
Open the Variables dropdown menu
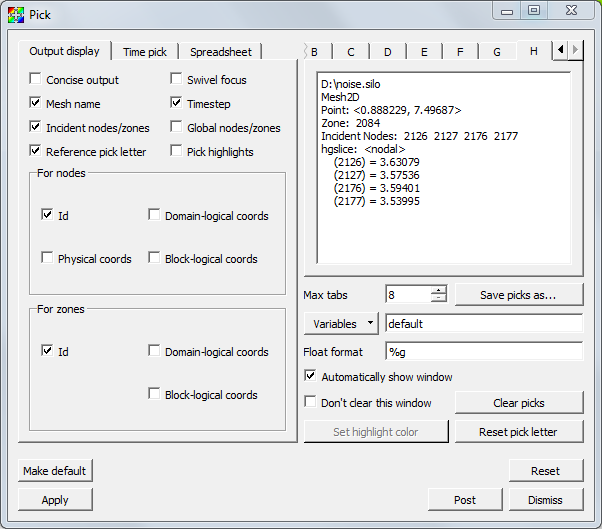pos(341,324)
